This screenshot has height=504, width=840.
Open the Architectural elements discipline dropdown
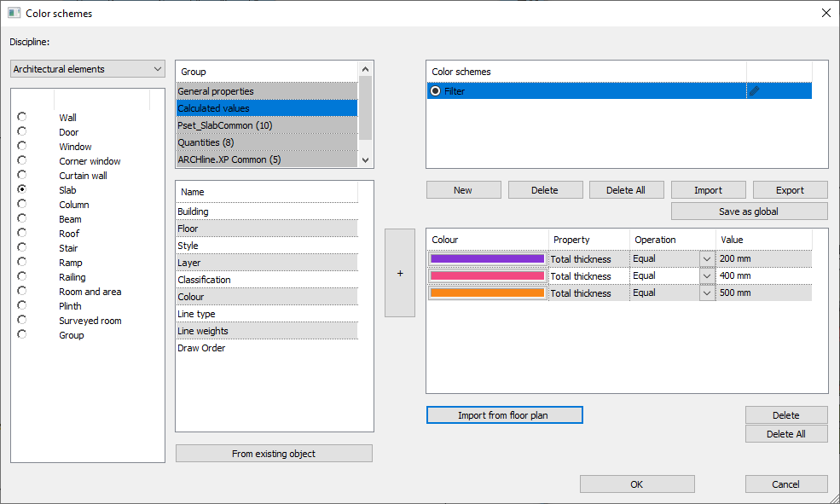pos(88,69)
